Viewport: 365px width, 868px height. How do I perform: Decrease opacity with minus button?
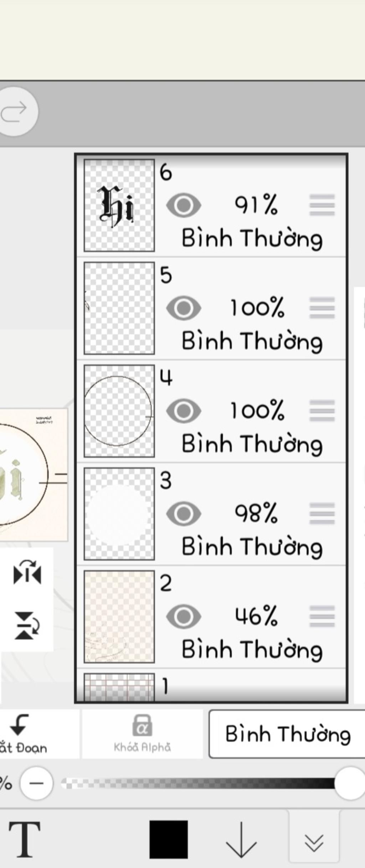pos(36,783)
